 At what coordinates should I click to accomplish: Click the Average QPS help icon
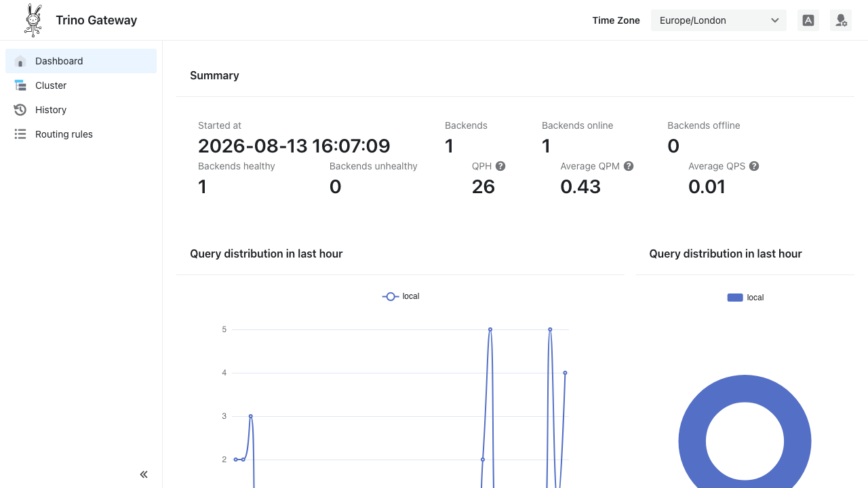click(754, 166)
